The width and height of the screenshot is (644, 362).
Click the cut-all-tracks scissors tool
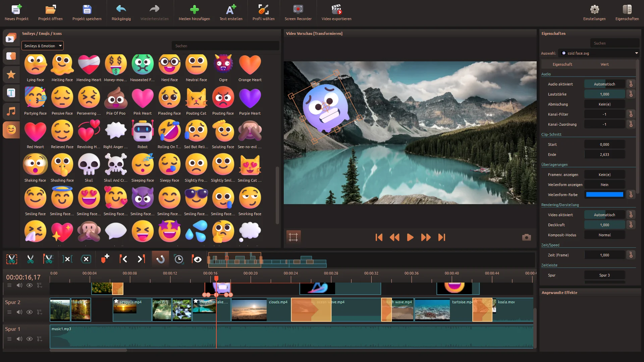(12, 259)
